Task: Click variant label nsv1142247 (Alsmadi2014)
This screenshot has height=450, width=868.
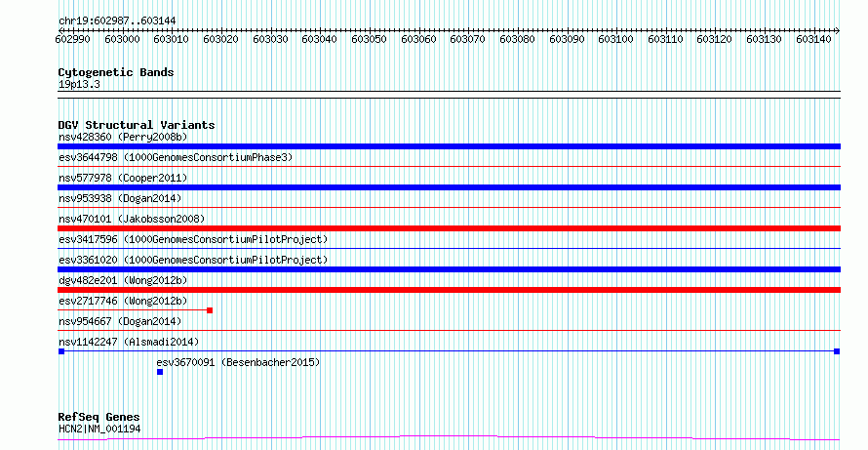Action: pyautogui.click(x=129, y=342)
